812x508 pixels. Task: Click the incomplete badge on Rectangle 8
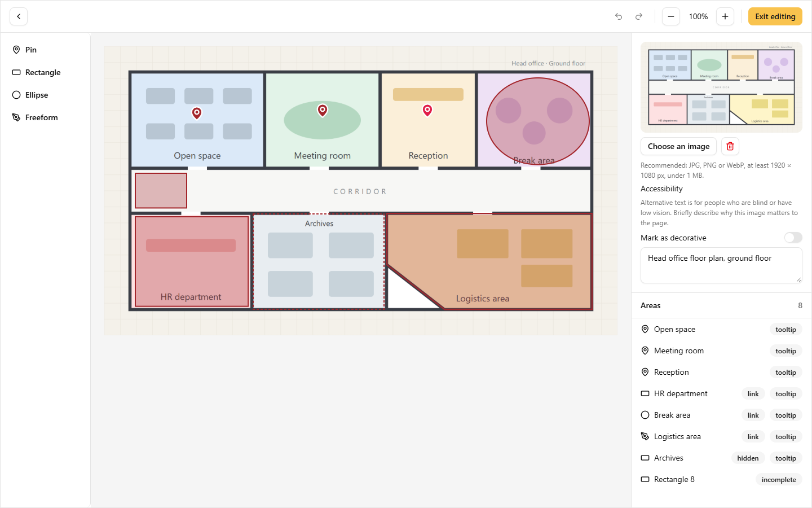pos(779,480)
